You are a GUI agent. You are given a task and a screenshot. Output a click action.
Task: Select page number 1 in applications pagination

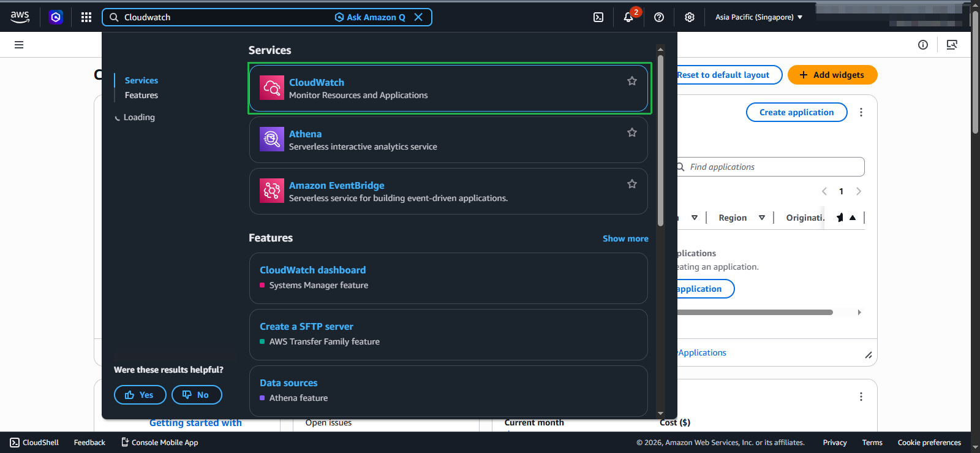click(x=842, y=191)
